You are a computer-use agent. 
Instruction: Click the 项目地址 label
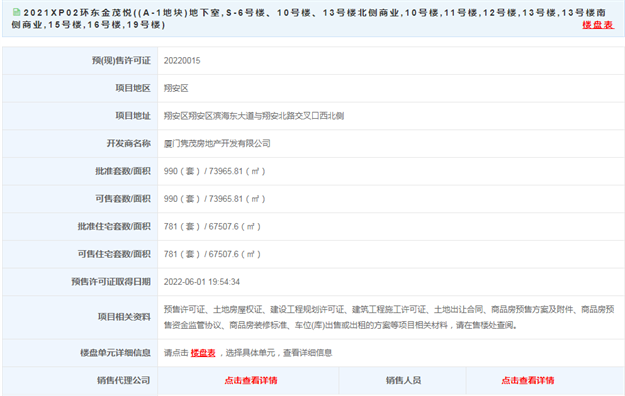(x=133, y=116)
